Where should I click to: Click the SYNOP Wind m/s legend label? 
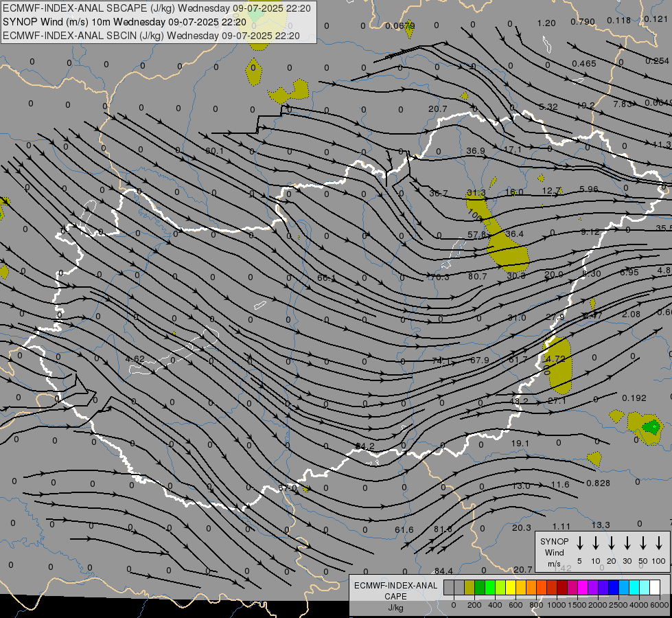(x=554, y=552)
